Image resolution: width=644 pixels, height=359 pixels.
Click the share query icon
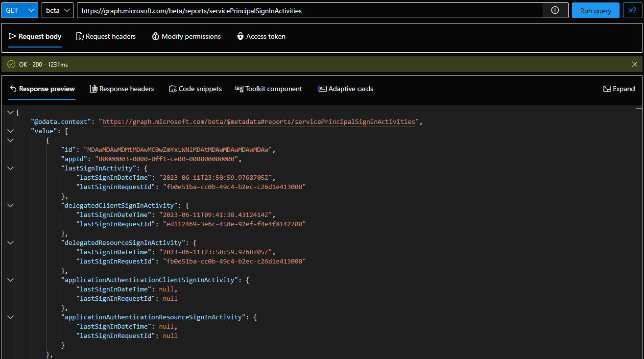632,10
